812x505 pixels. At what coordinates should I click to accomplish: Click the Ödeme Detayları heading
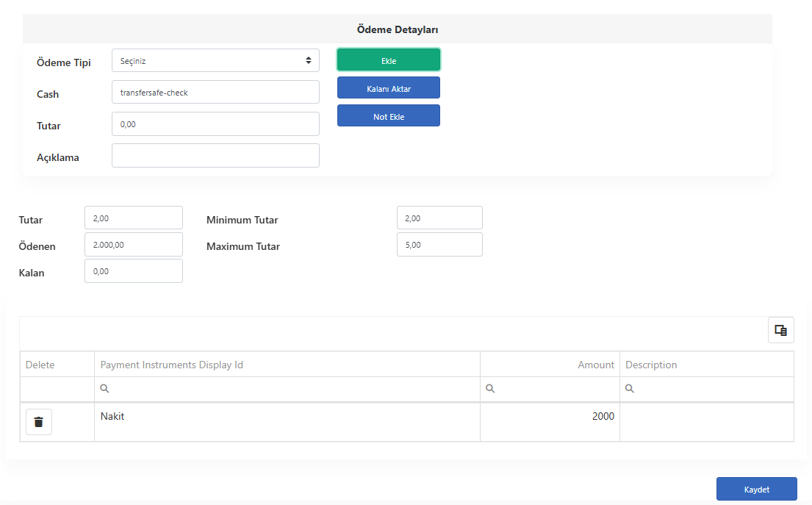pyautogui.click(x=398, y=29)
